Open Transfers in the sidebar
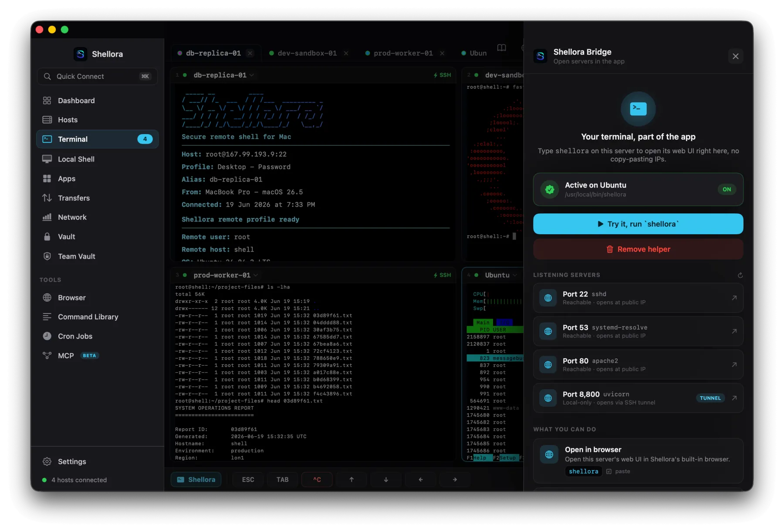 (97, 198)
